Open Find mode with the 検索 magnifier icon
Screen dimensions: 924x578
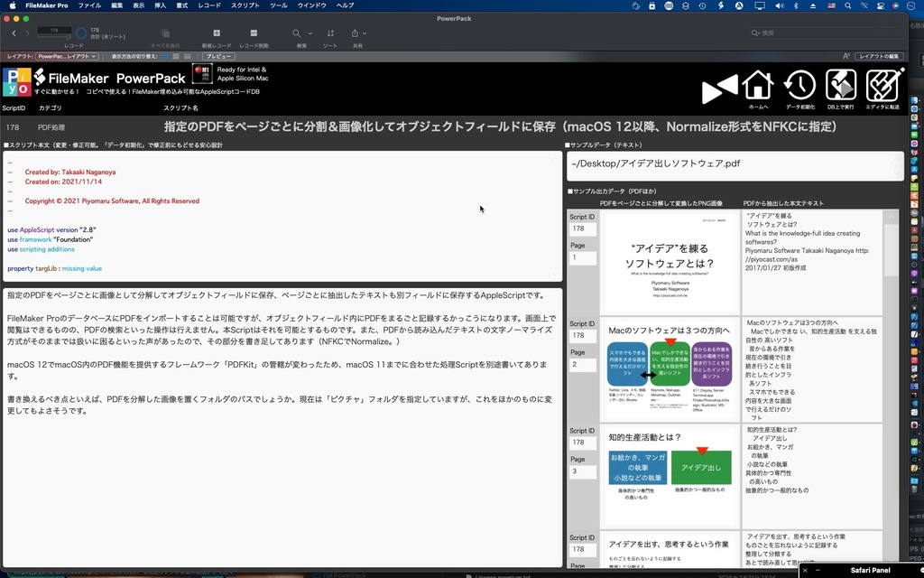(296, 33)
